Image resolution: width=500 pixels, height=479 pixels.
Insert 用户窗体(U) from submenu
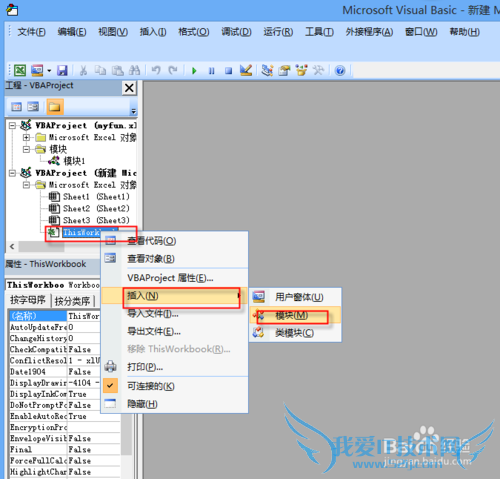click(x=295, y=297)
